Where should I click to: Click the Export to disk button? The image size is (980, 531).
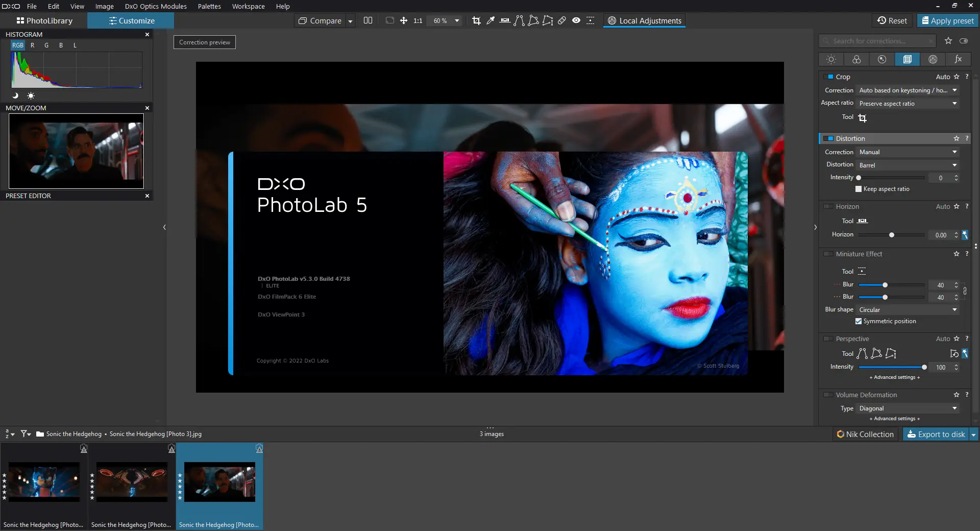tap(936, 435)
